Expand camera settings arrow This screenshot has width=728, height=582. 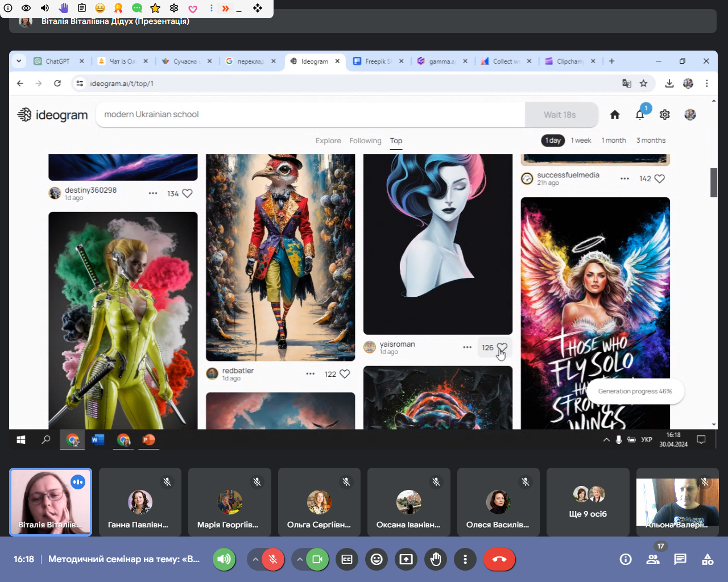(300, 559)
